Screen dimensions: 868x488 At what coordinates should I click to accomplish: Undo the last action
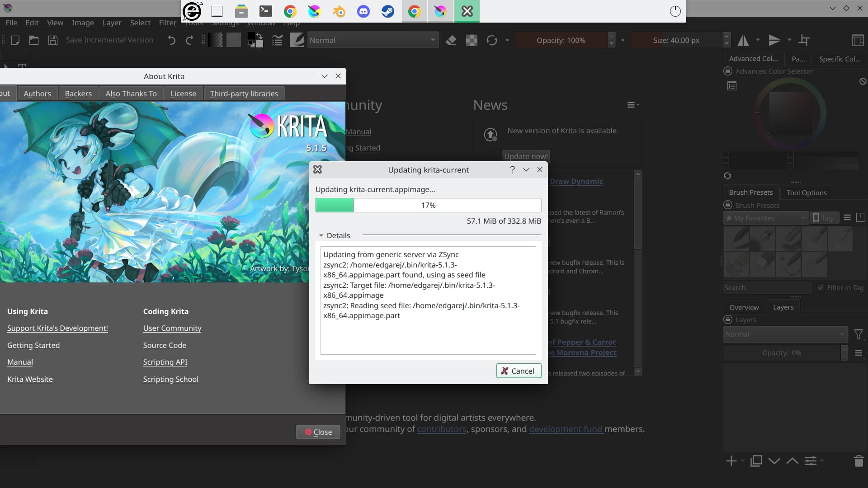tap(171, 40)
